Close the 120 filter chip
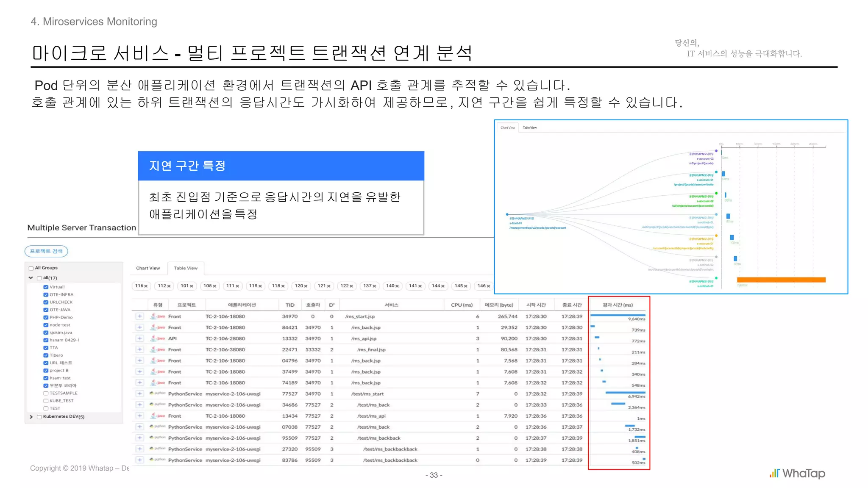Viewport: 868px width, 488px height. tap(306, 286)
